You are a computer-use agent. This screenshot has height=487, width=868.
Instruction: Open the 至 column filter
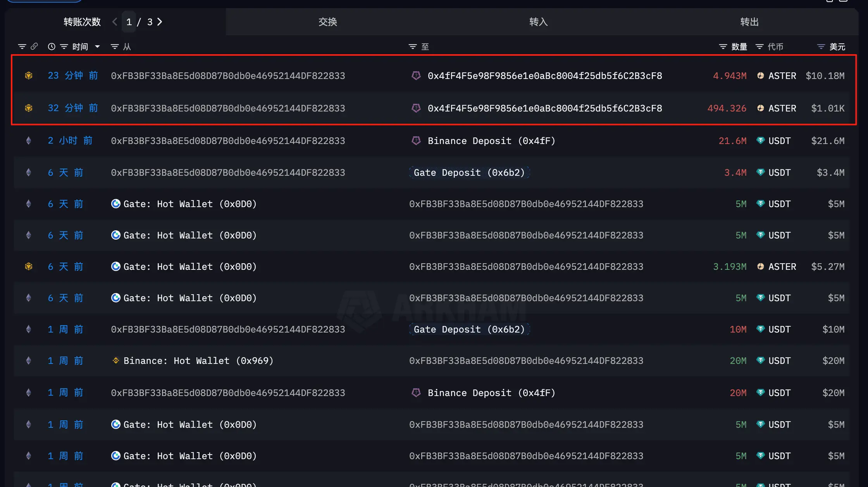tap(413, 46)
